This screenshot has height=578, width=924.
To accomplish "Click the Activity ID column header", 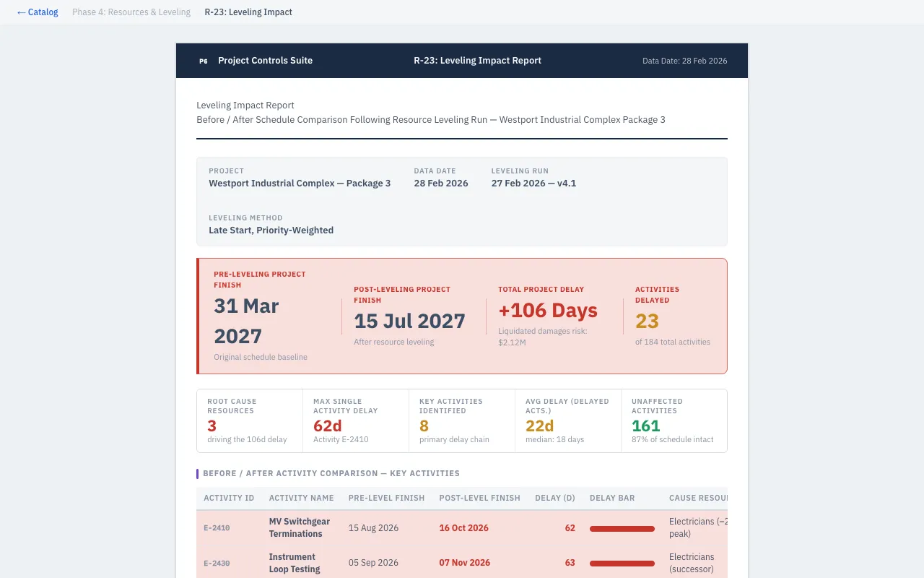I will point(229,498).
